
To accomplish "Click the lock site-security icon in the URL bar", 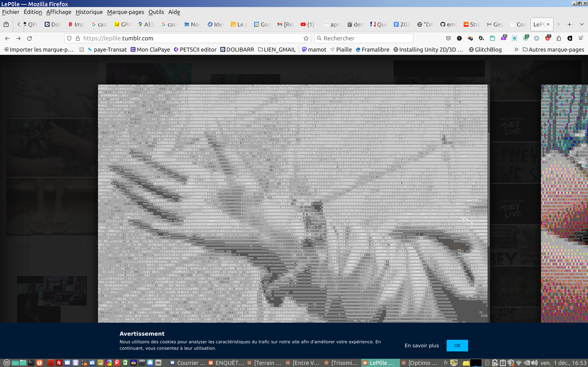I will 78,38.
